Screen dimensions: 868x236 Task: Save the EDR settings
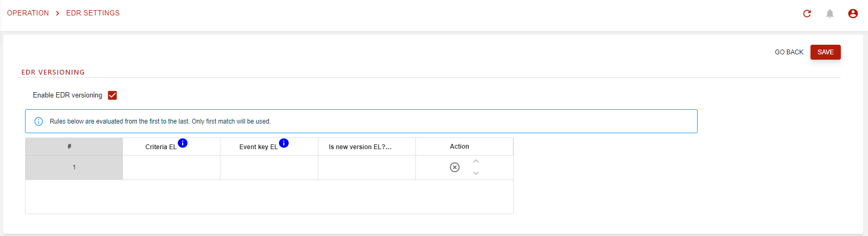(x=825, y=52)
